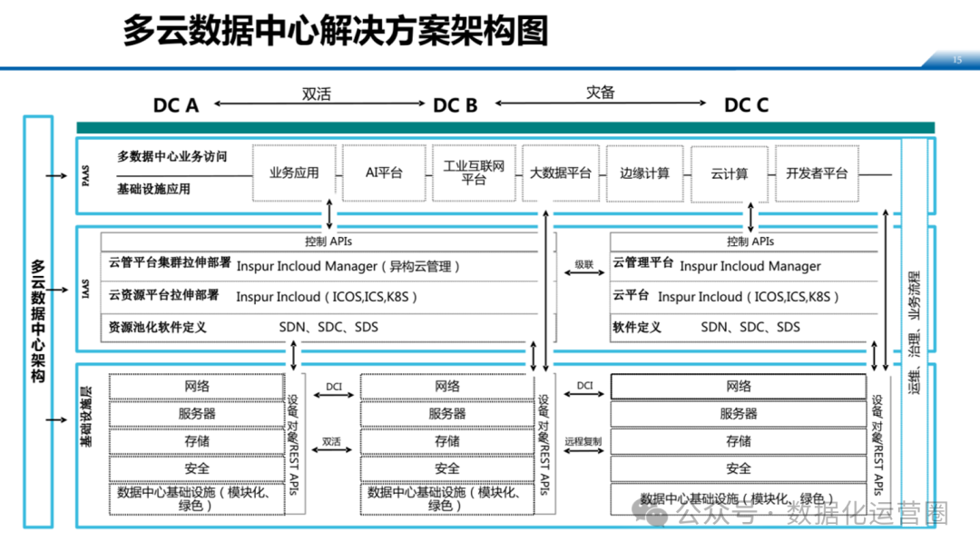The height and width of the screenshot is (552, 980).
Task: Click vertical 设备/对象/REST APIs beside DC B boxes
Action: 544,444
